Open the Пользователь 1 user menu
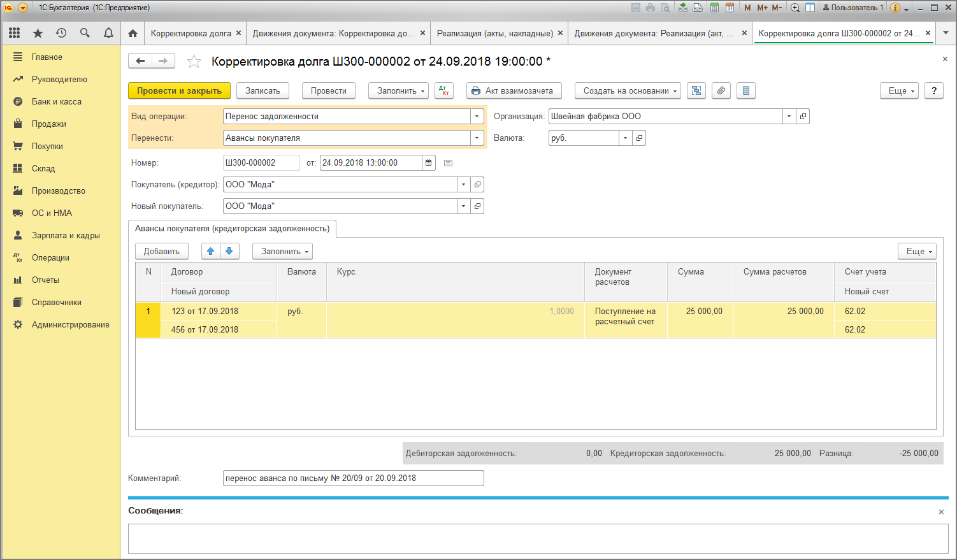The height and width of the screenshot is (560, 957). point(853,8)
